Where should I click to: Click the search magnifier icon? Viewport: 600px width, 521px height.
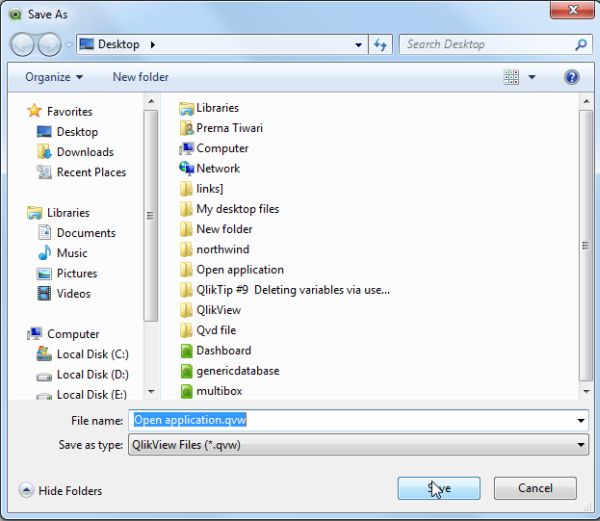click(x=580, y=44)
